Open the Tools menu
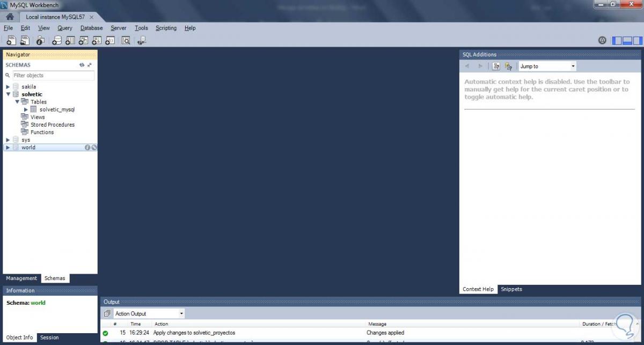 pos(141,28)
